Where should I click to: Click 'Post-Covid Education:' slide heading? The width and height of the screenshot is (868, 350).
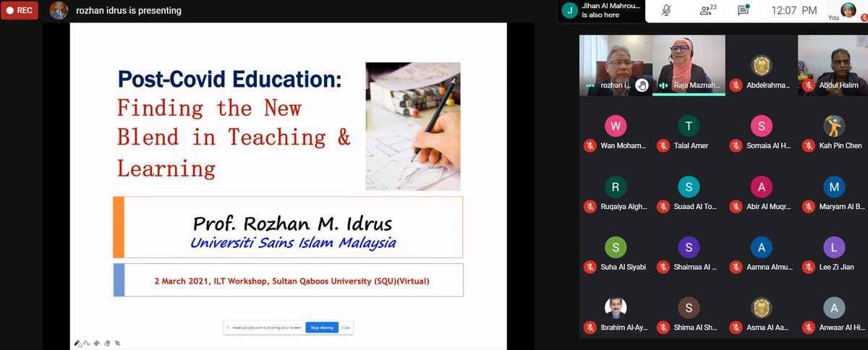[x=230, y=79]
